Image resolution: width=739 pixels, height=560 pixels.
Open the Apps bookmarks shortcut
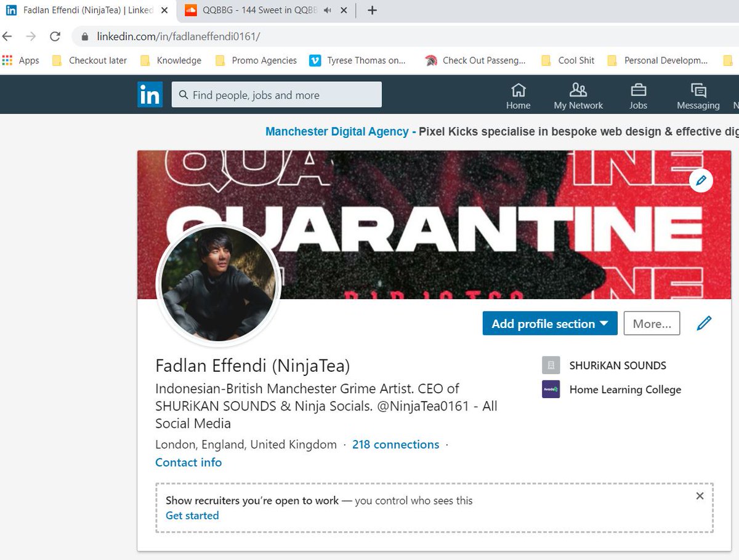click(x=21, y=60)
